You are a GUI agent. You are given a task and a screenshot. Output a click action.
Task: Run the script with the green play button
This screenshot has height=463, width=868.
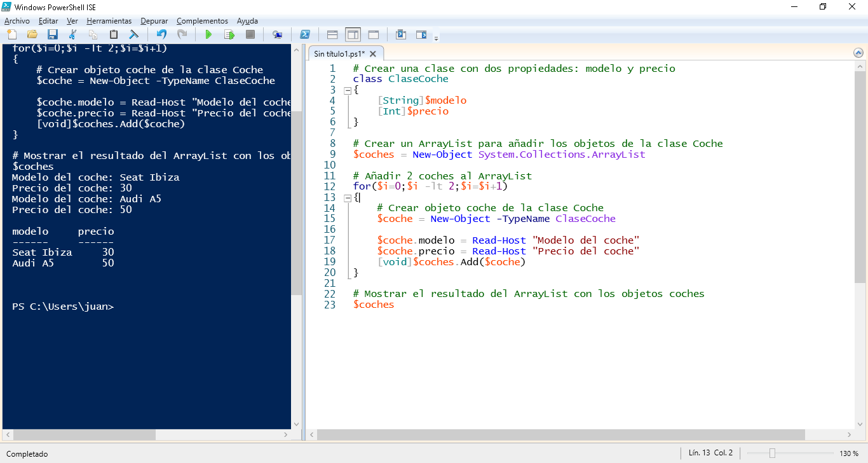click(x=208, y=34)
